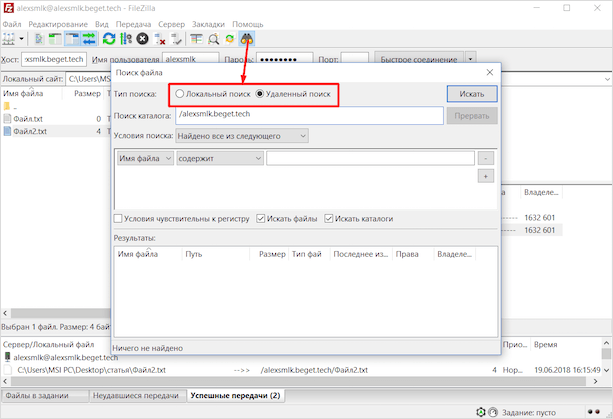Select the Локальный поиск radio button

click(180, 94)
